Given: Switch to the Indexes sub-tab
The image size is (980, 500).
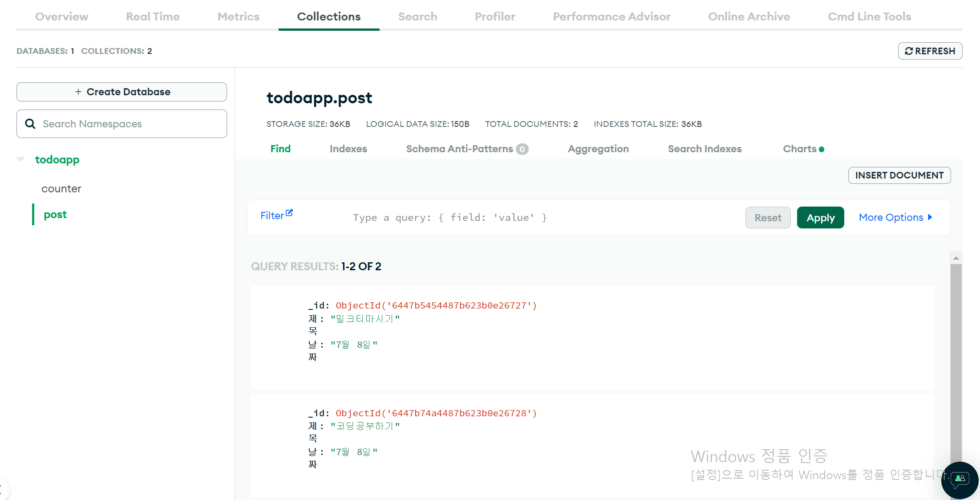Looking at the screenshot, I should 348,149.
